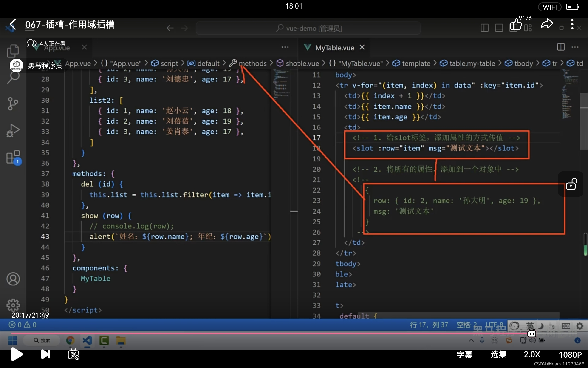Image resolution: width=588 pixels, height=368 pixels.
Task: Close the App.vue tab
Action: pyautogui.click(x=84, y=47)
